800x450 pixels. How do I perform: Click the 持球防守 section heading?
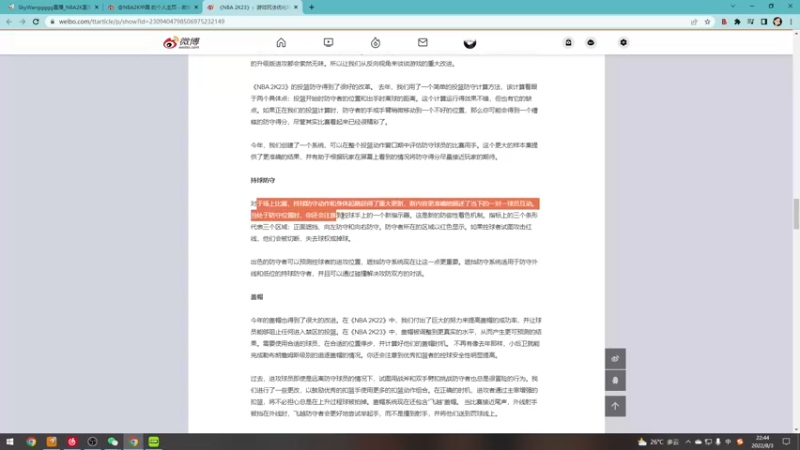pyautogui.click(x=263, y=180)
